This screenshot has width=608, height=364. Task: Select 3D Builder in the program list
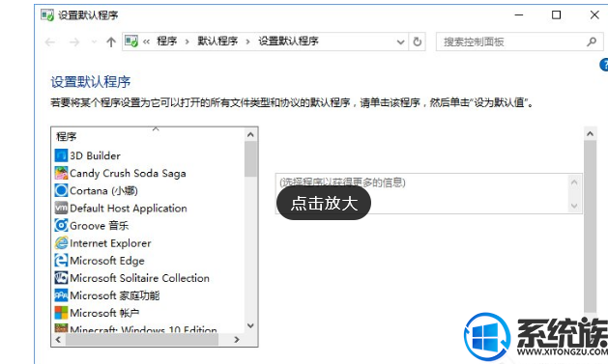click(95, 155)
